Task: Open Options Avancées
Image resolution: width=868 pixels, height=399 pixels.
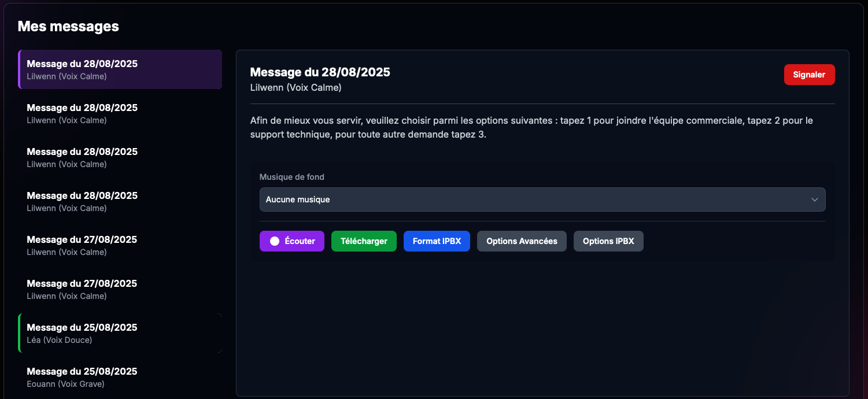Action: point(521,241)
